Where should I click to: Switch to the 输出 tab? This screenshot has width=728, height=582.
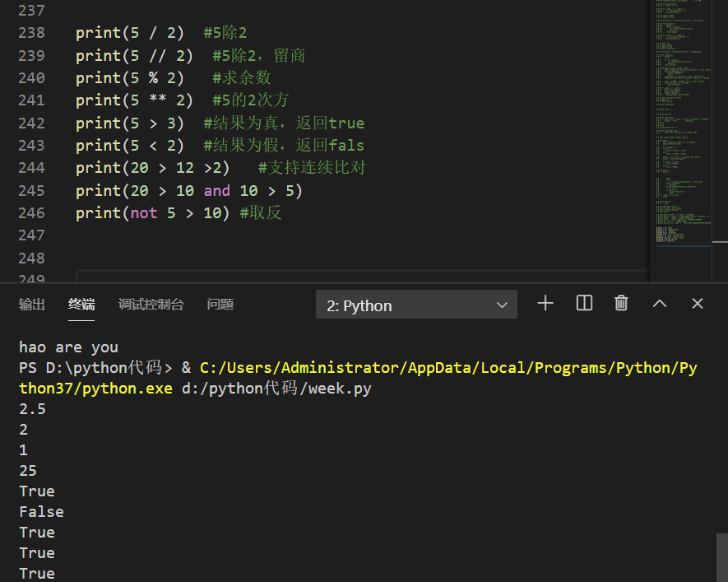(x=32, y=305)
